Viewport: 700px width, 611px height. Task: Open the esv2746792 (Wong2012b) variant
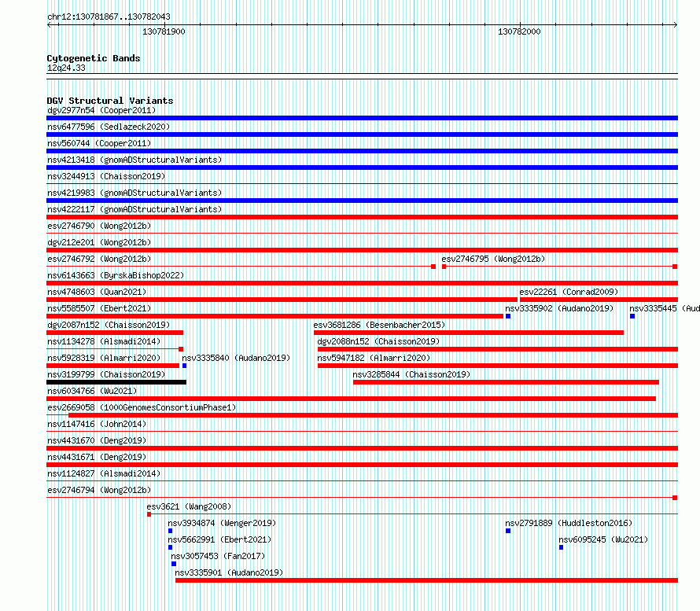coord(99,259)
